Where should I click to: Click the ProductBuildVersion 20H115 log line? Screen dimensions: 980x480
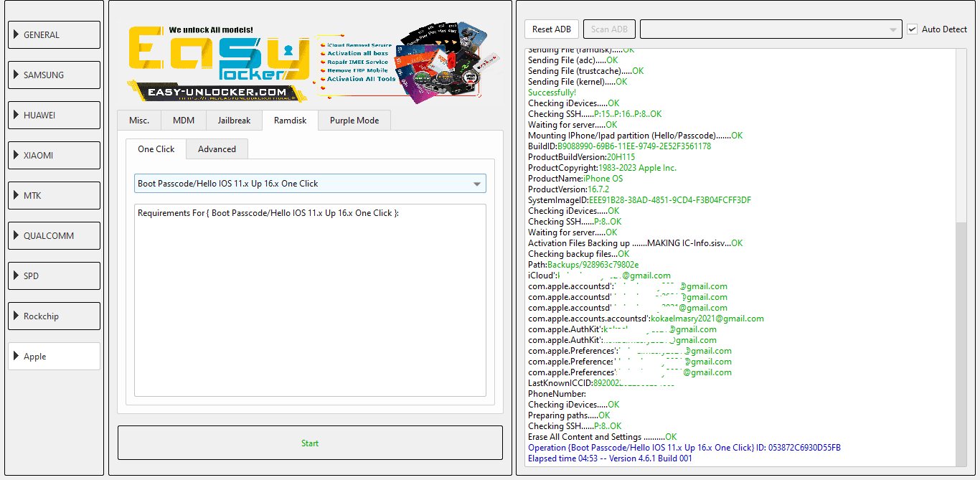click(x=581, y=157)
